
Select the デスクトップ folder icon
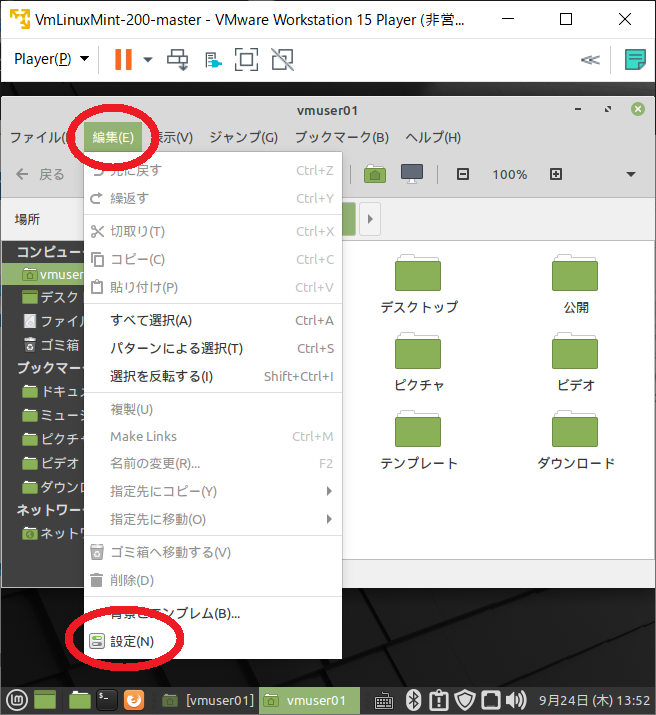418,273
